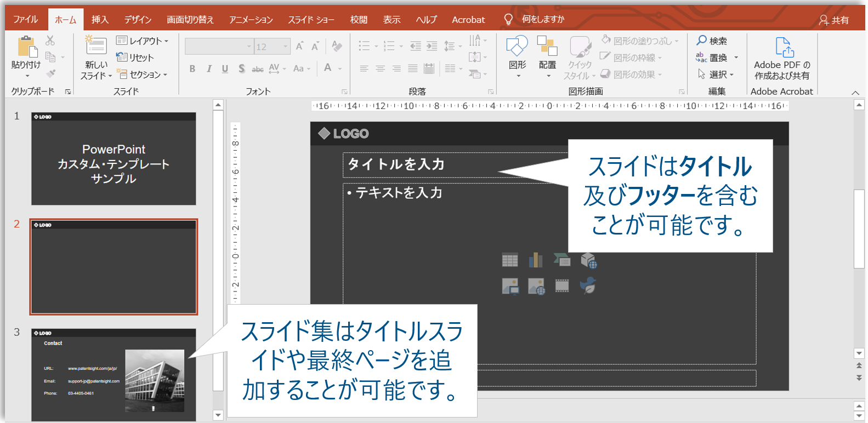The image size is (868, 423).
Task: Toggle Align Left paragraph alignment
Action: [x=364, y=68]
